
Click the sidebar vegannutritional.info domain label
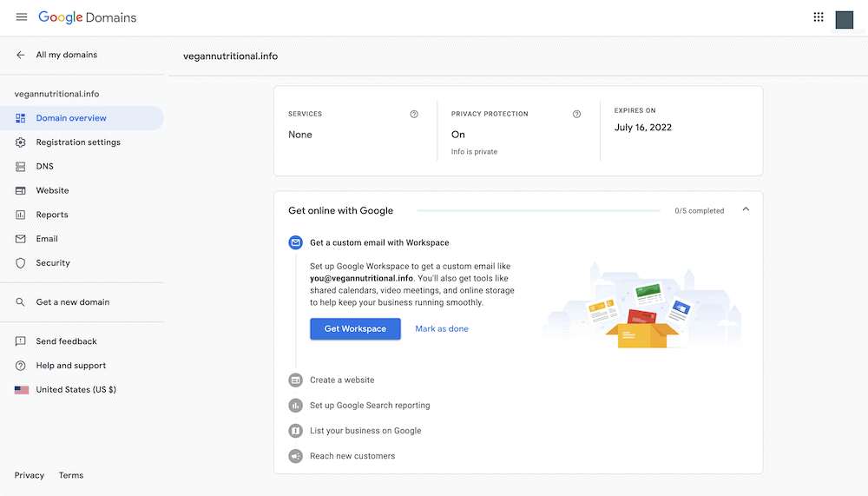[x=56, y=94]
